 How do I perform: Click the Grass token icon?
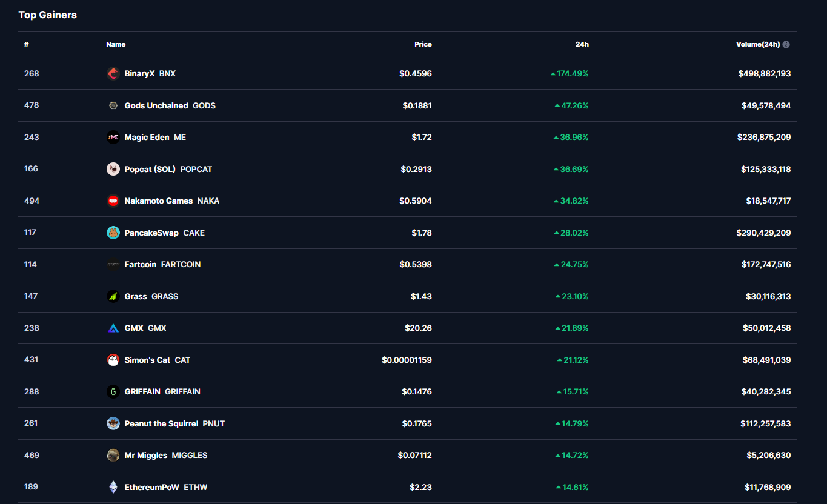click(113, 296)
